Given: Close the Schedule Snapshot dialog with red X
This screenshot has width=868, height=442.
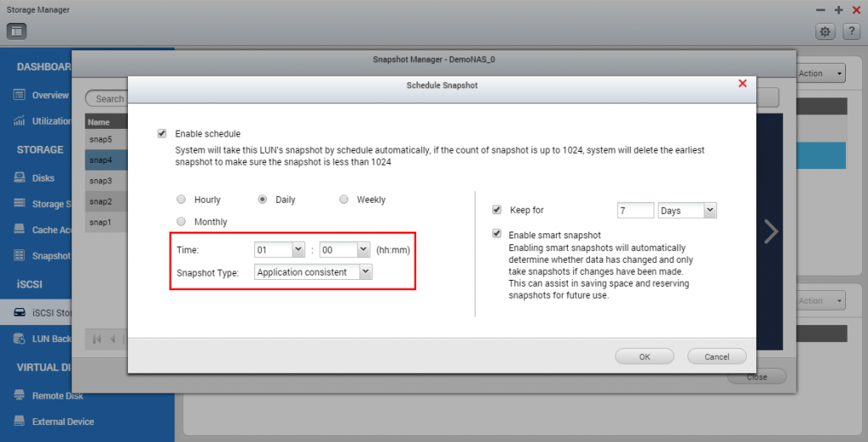Looking at the screenshot, I should point(743,83).
